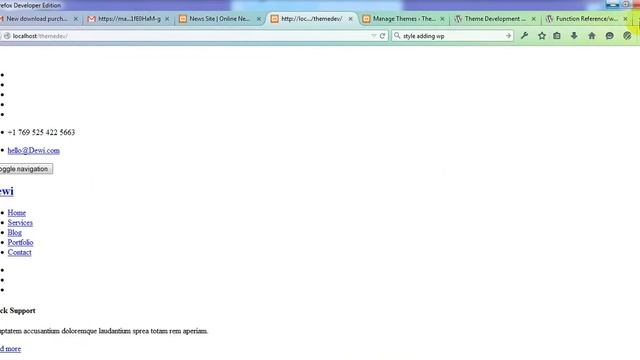Click the Quick Support heading
The width and height of the screenshot is (640, 360).
18,311
